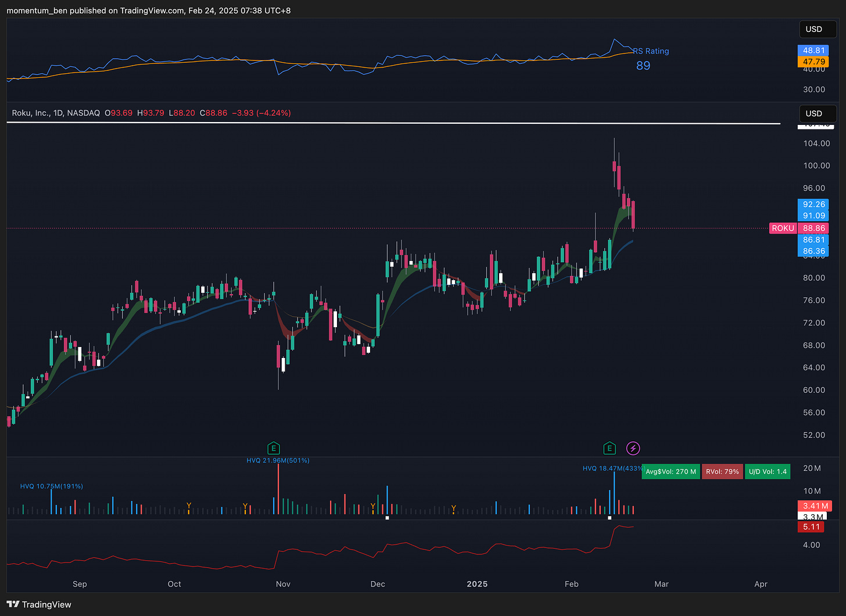This screenshot has width=846, height=616.
Task: Click the change value −3.93 (−4.24%)
Action: (261, 113)
